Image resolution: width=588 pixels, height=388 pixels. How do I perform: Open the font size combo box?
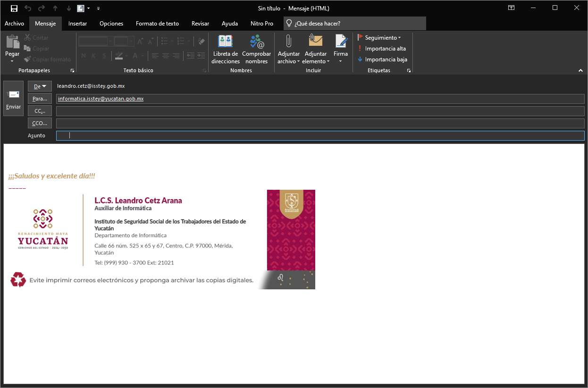pyautogui.click(x=124, y=42)
